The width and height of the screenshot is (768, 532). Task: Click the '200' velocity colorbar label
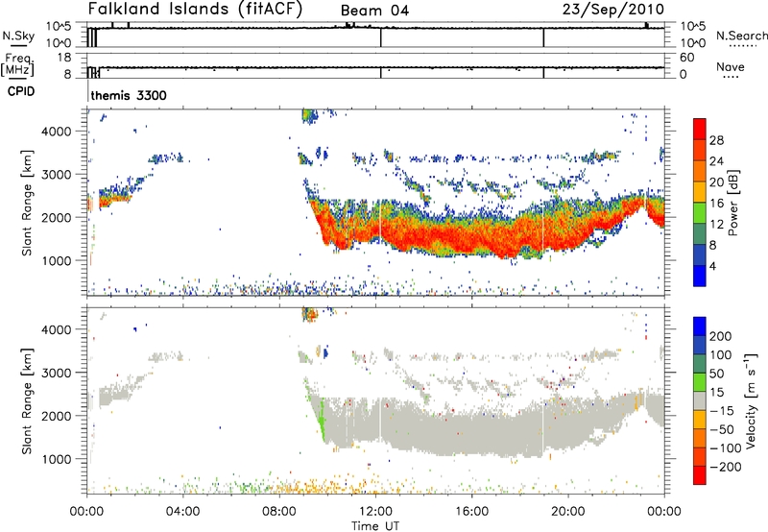click(721, 336)
